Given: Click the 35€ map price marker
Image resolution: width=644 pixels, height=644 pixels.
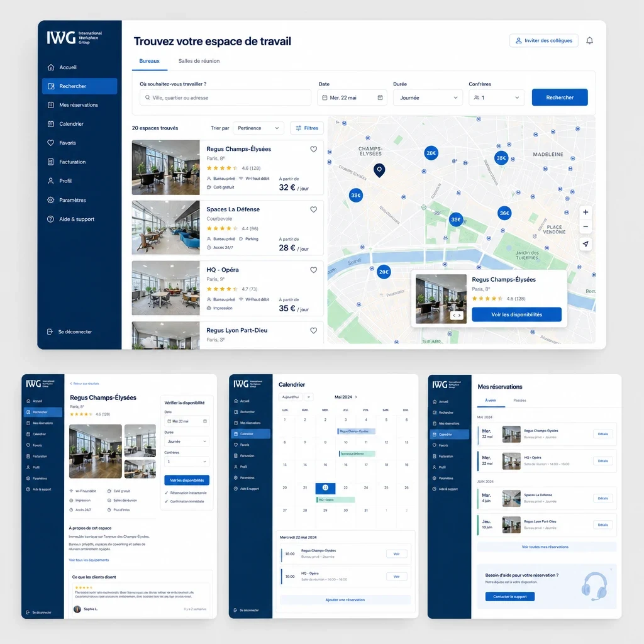Looking at the screenshot, I should (501, 158).
